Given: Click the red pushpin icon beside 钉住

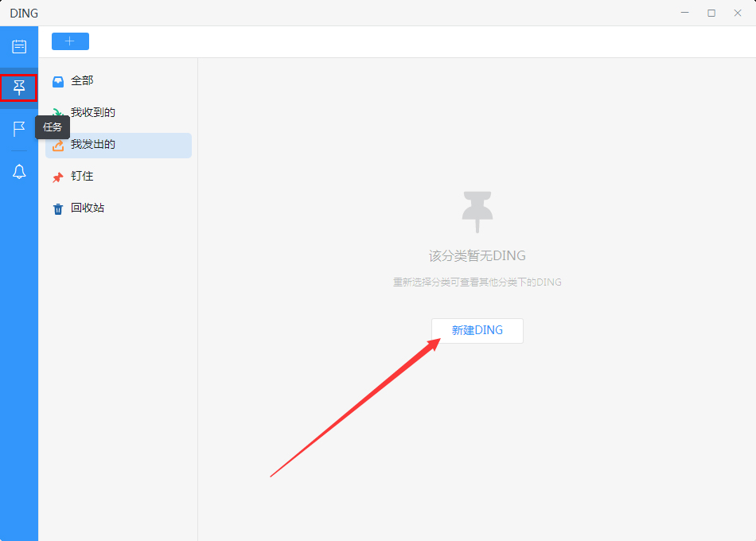Looking at the screenshot, I should [57, 176].
